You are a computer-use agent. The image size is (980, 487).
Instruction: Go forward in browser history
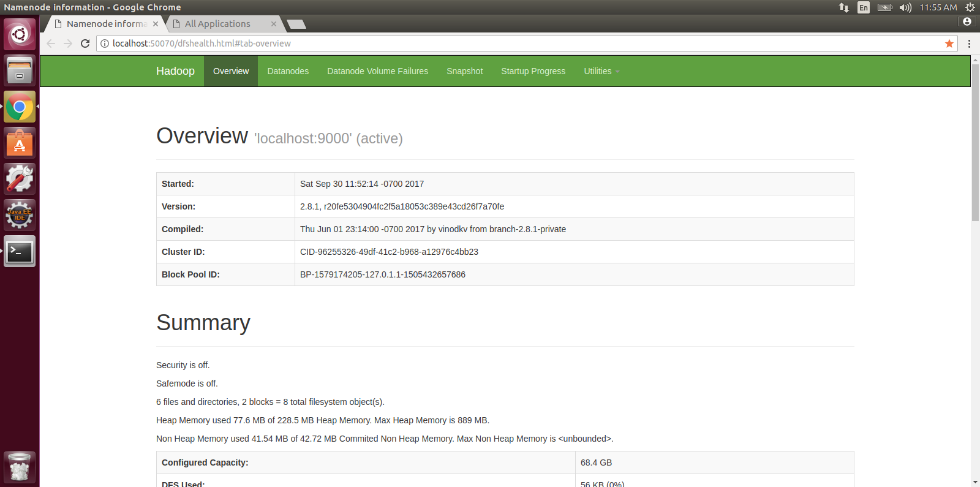point(68,43)
